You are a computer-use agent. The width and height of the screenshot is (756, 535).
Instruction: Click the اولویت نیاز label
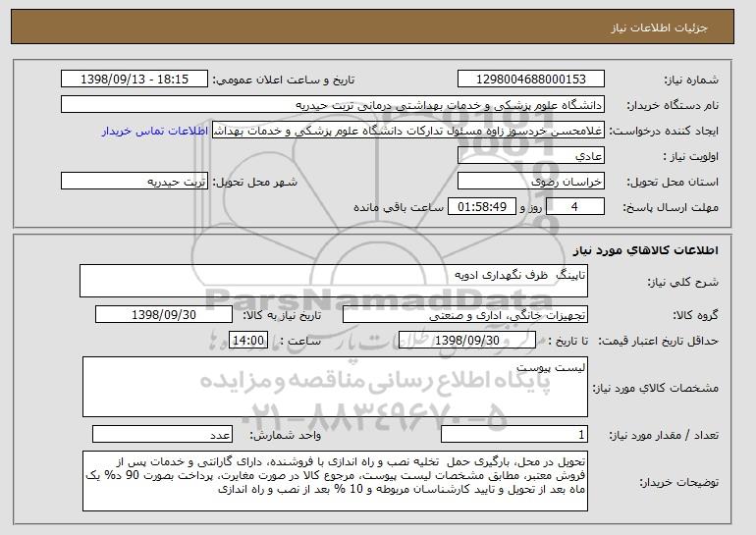(x=690, y=156)
